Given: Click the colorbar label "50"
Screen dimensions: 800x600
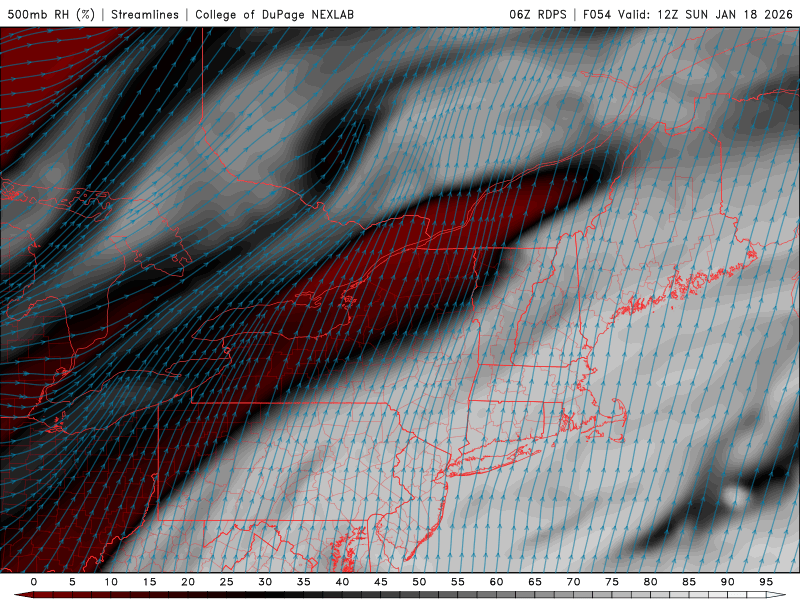Looking at the screenshot, I should pyautogui.click(x=419, y=582).
